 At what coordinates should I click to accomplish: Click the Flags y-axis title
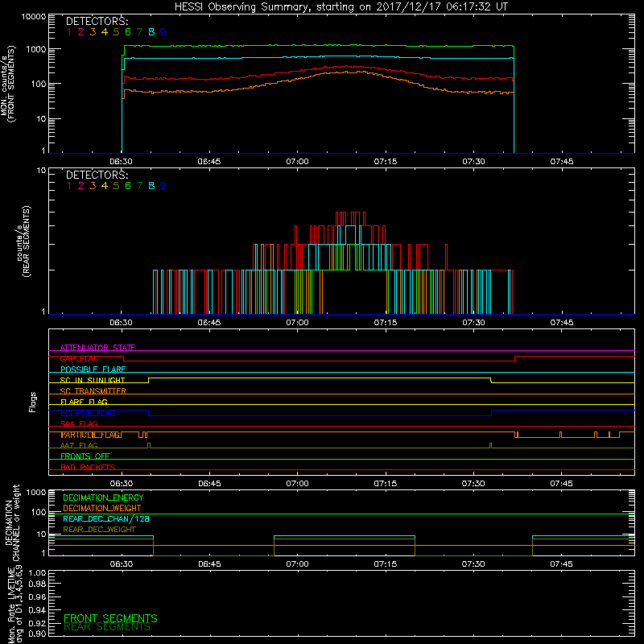point(33,402)
